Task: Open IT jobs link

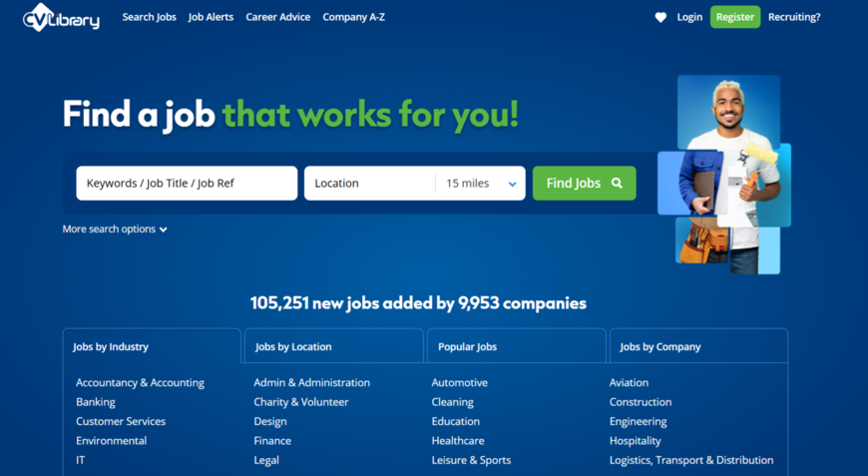Action: click(x=80, y=460)
